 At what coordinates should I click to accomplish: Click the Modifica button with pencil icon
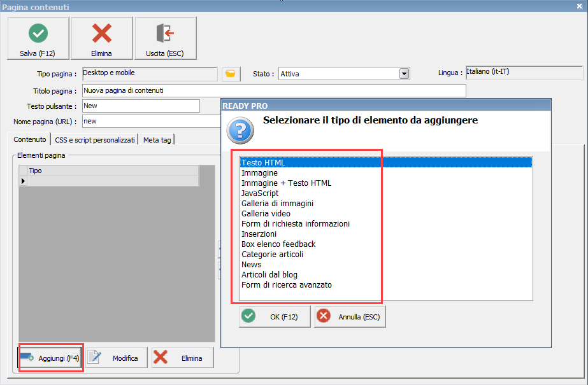[117, 358]
